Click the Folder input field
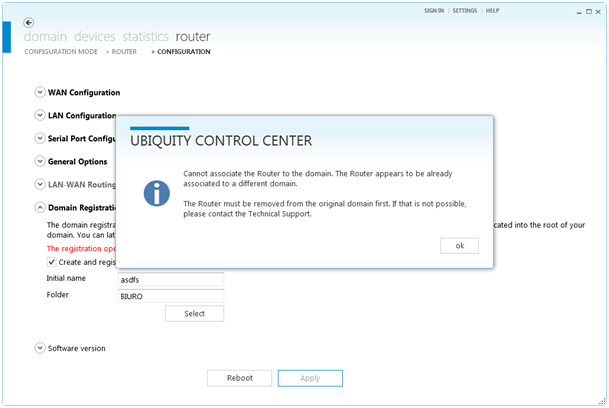The image size is (609, 408). click(171, 296)
